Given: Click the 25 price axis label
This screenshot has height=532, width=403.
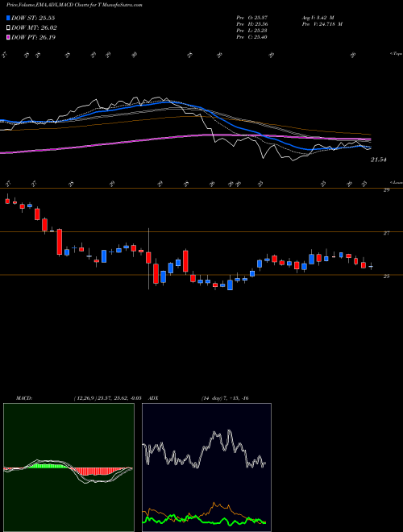Looking at the screenshot, I should pos(386,276).
